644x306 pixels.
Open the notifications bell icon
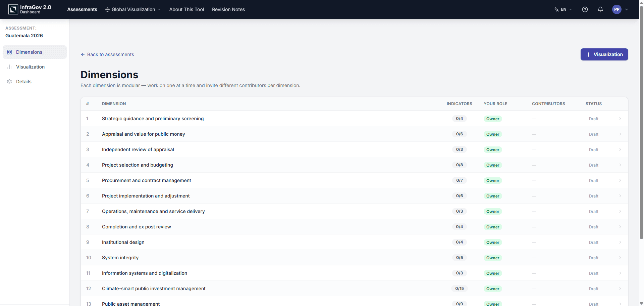[x=600, y=9]
